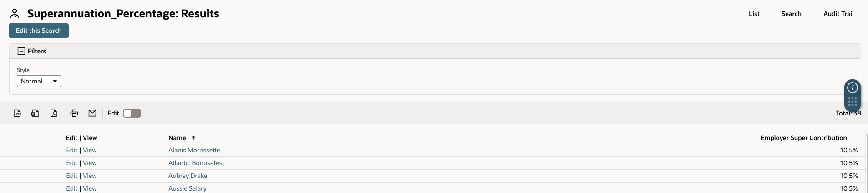Click View link for Atlantic Bonus-Test row
The height and width of the screenshot is (193, 868).
[x=90, y=163]
